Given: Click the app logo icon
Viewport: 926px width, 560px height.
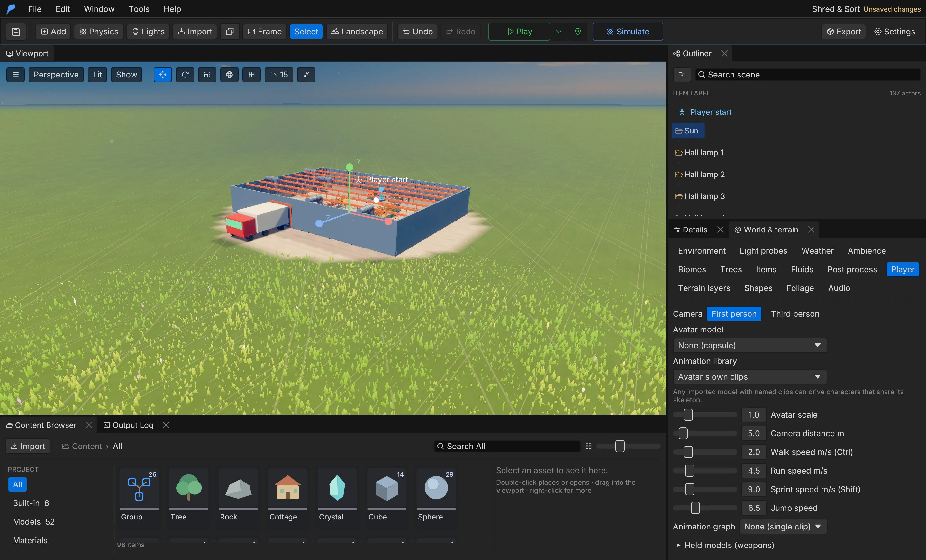Looking at the screenshot, I should [x=11, y=9].
